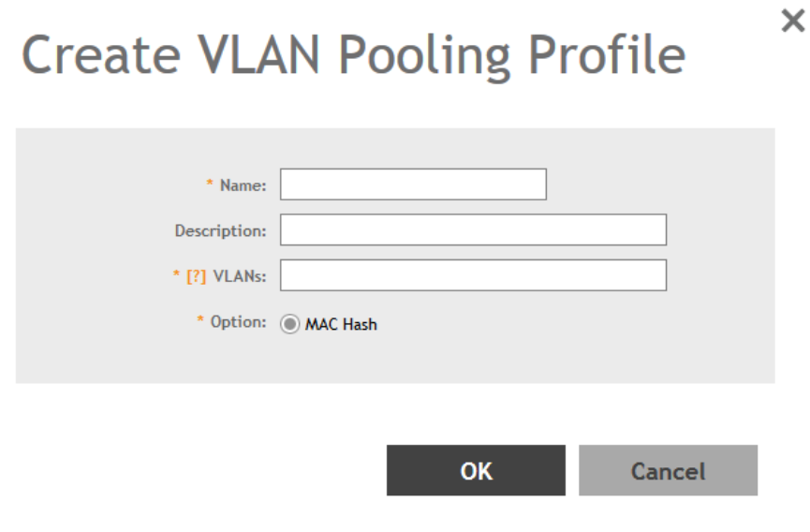
Task: Click the VLANs label text
Action: click(x=240, y=276)
